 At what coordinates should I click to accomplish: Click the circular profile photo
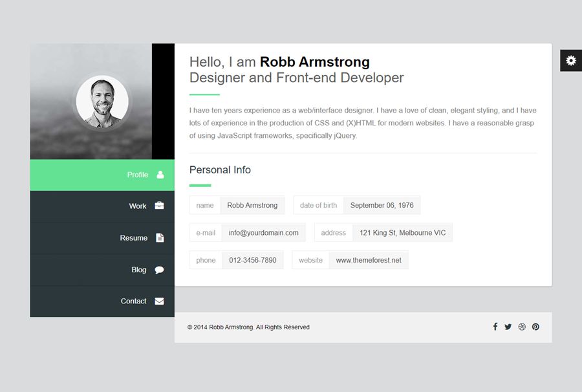coord(102,102)
